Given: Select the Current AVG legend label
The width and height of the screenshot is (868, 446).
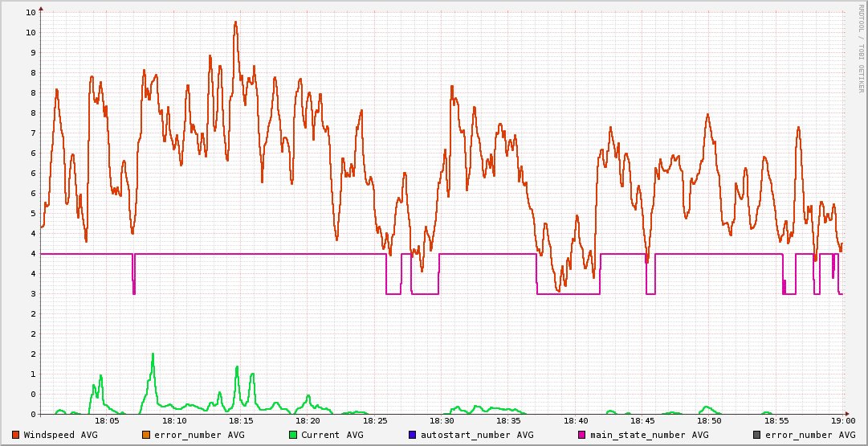Looking at the screenshot, I should 332,435.
